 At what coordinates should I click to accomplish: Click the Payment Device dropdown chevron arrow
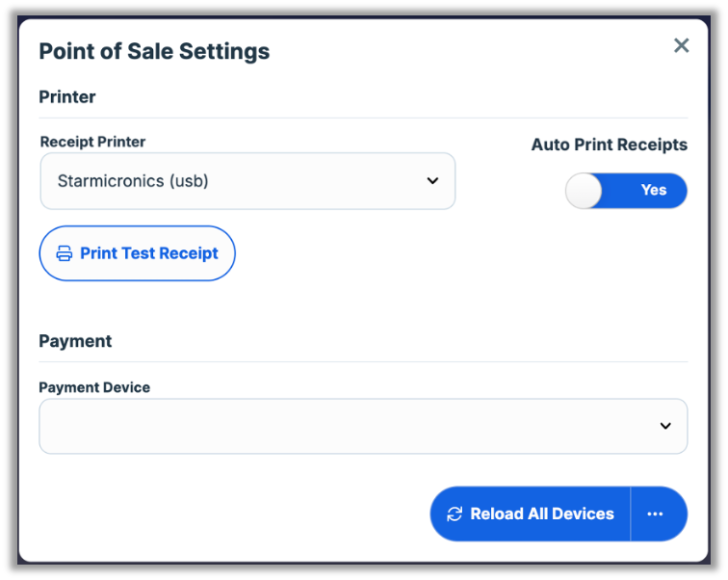664,426
